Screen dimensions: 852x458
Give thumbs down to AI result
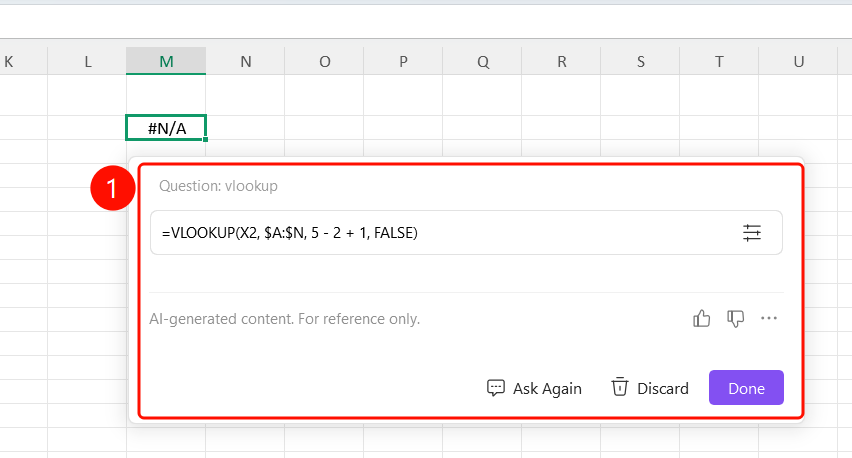coord(735,318)
